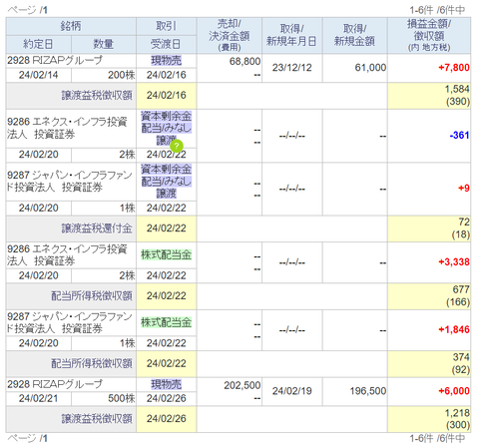
Task: Click 9287 資本剰余金配当/みなし譲渡 label
Action: tap(166, 182)
